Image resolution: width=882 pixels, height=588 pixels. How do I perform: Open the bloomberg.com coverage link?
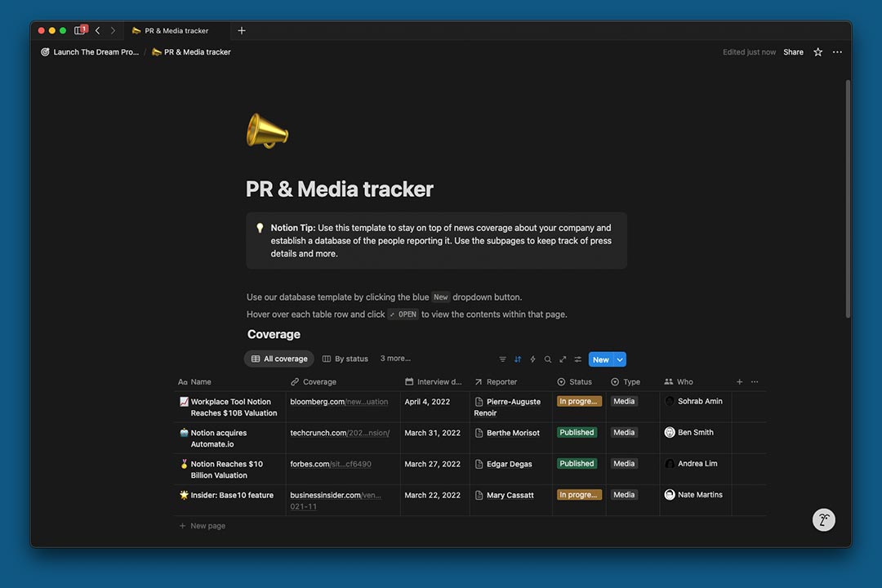click(339, 402)
